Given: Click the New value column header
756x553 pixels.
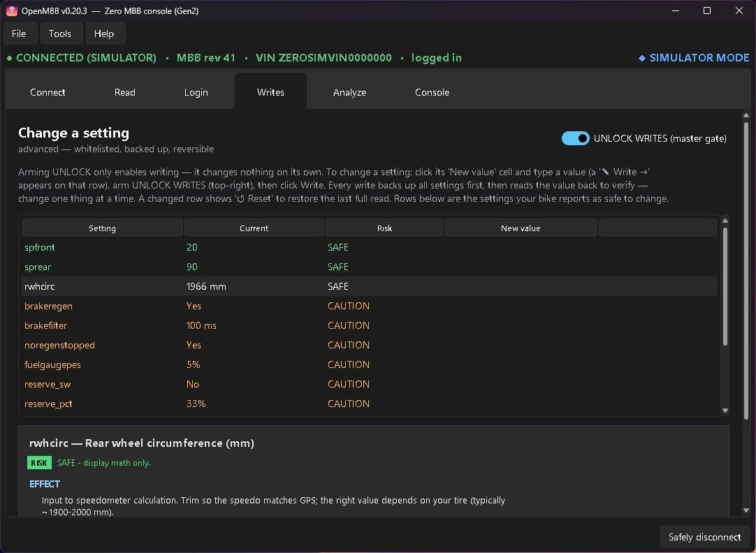Looking at the screenshot, I should 521,228.
